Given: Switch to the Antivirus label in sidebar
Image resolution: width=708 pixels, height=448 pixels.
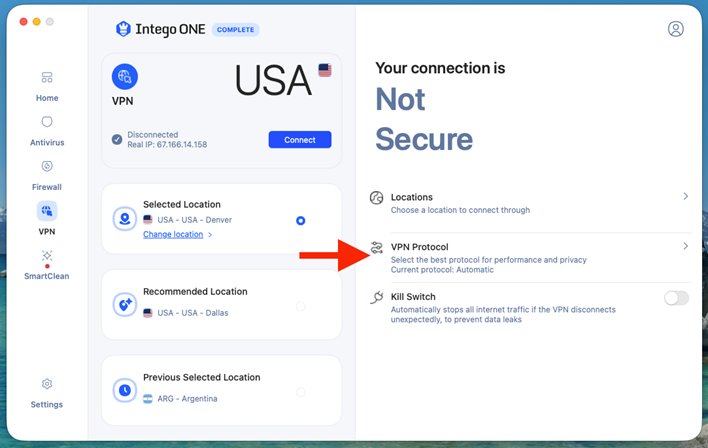Looking at the screenshot, I should 47,142.
